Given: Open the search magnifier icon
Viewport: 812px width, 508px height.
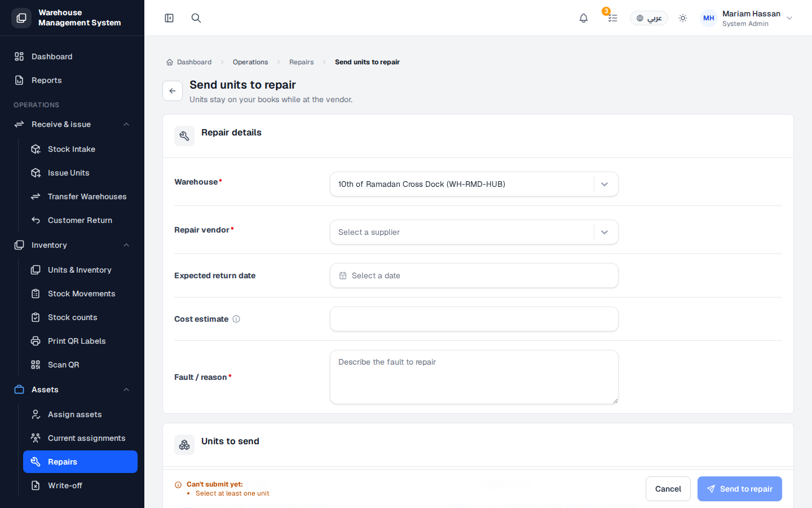Looking at the screenshot, I should tap(196, 18).
